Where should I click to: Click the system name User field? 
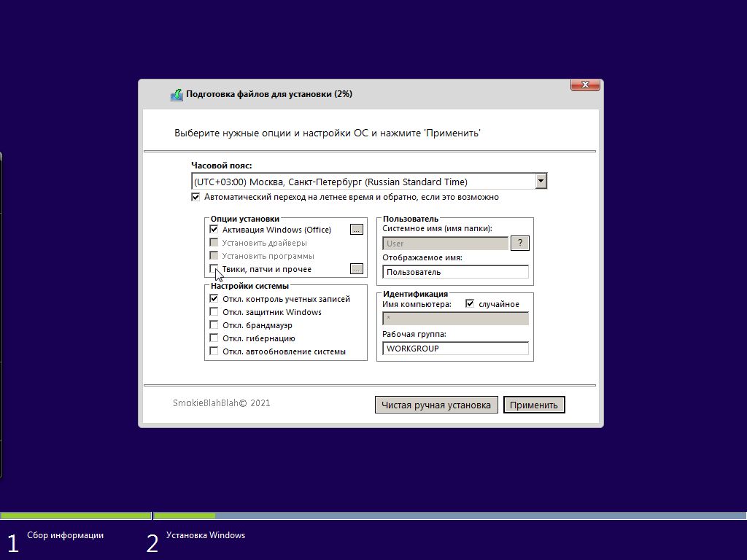coord(446,244)
